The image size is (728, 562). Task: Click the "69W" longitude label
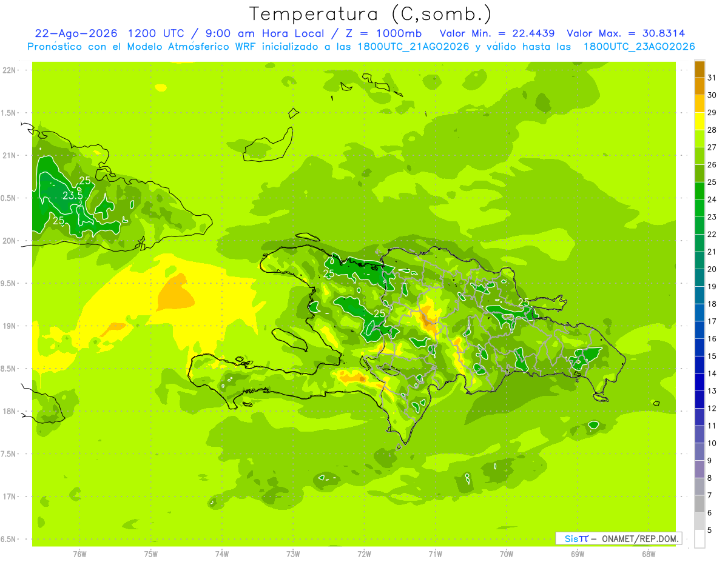click(x=578, y=554)
